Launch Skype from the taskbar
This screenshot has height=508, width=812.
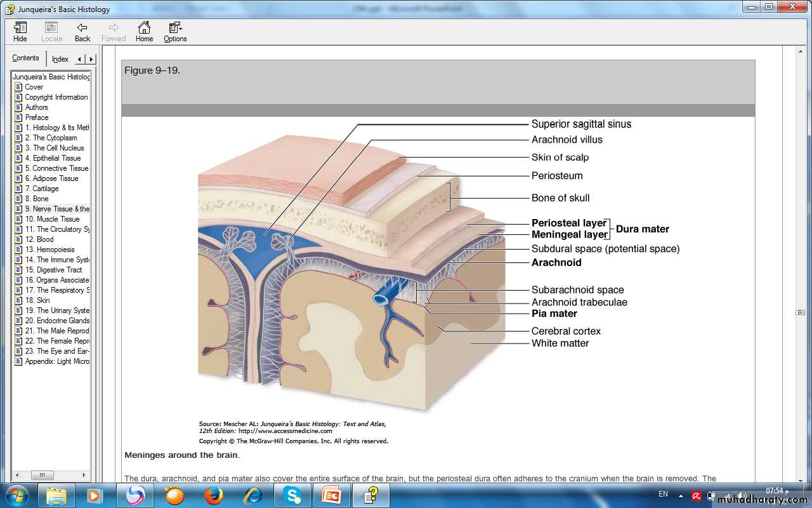coord(292,495)
